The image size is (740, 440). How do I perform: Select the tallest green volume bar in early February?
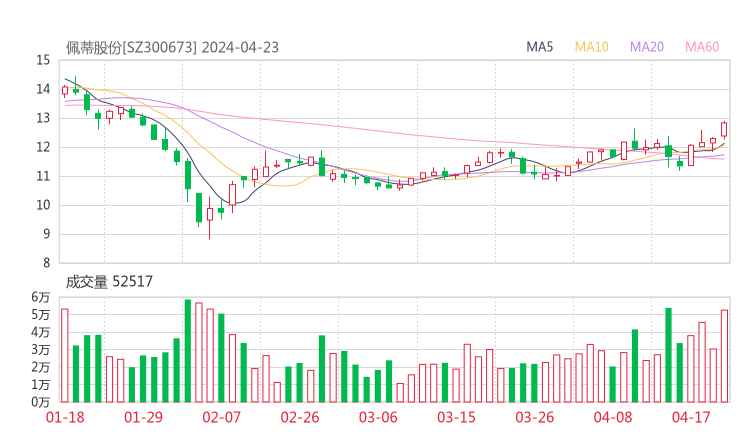(x=187, y=351)
